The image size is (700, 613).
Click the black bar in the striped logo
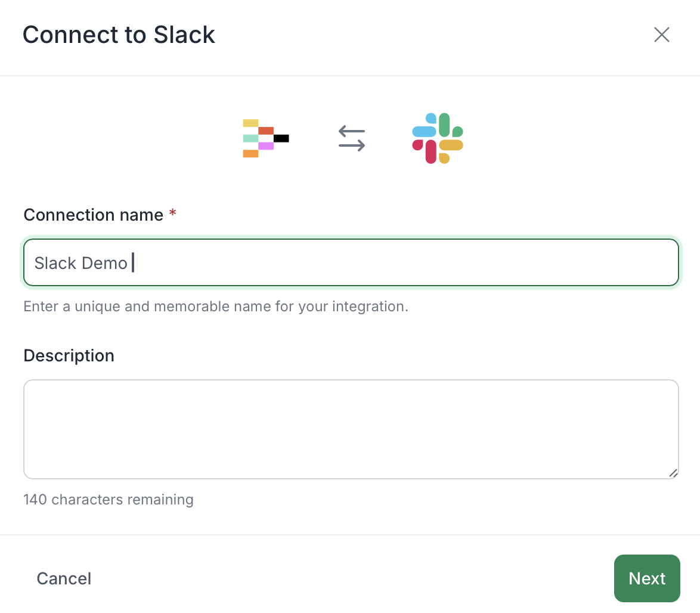tap(281, 138)
